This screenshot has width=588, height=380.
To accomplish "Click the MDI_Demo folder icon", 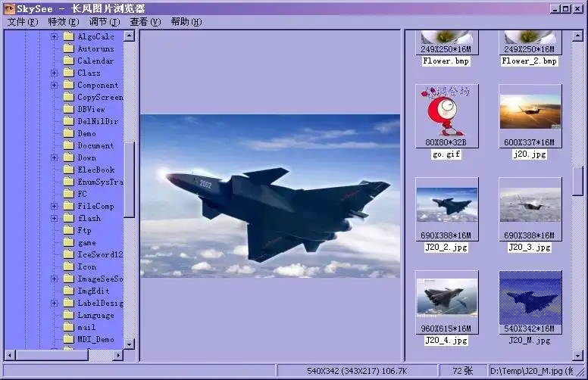I will 69,339.
